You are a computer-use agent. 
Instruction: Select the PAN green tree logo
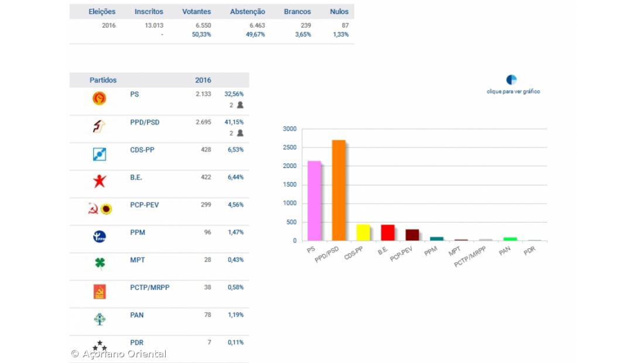tap(100, 319)
